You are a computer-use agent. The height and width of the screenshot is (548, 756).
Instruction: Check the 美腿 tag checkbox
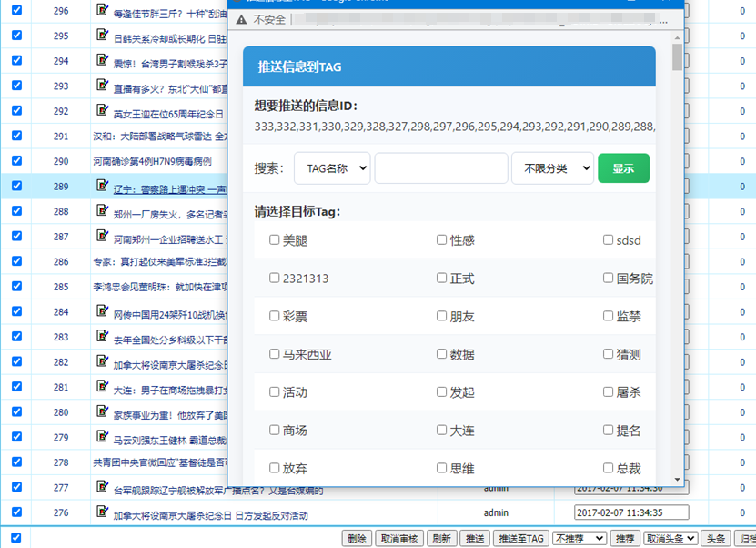pos(274,238)
